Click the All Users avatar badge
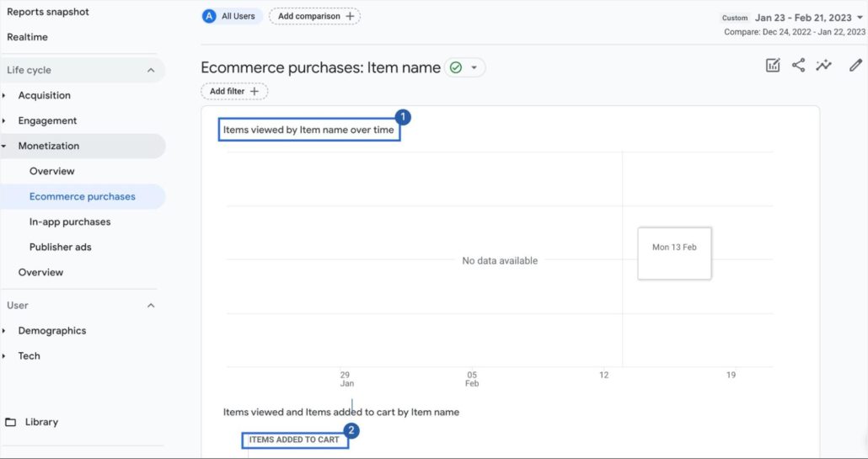Viewport: 868px width, 459px height. tap(209, 16)
